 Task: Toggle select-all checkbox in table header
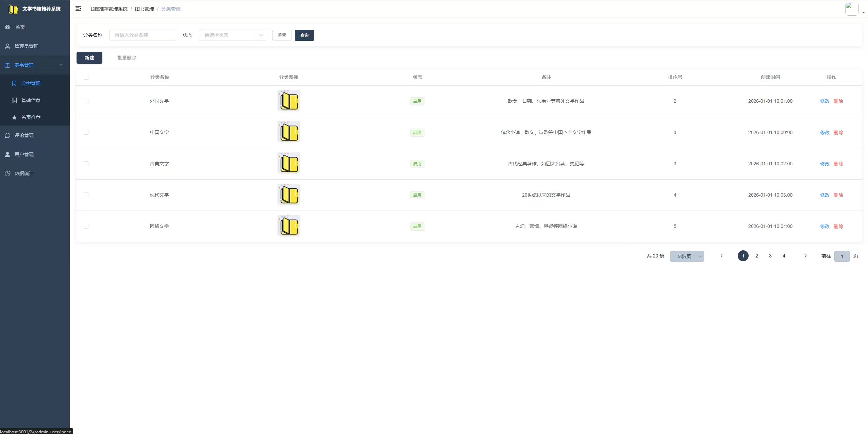[86, 77]
